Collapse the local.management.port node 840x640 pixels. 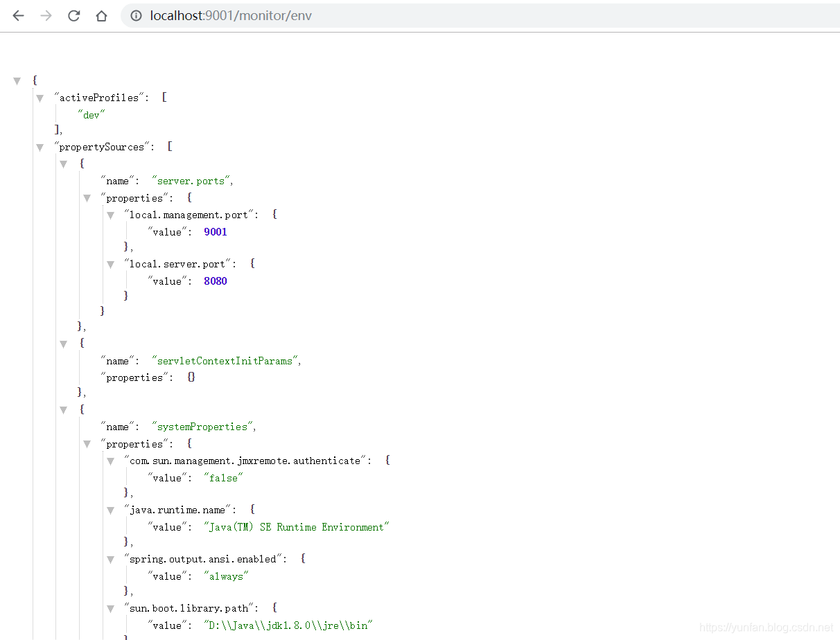pyautogui.click(x=111, y=215)
